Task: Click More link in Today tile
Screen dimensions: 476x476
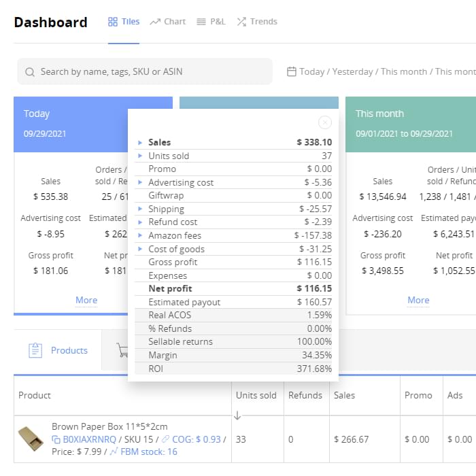Action: click(x=86, y=300)
